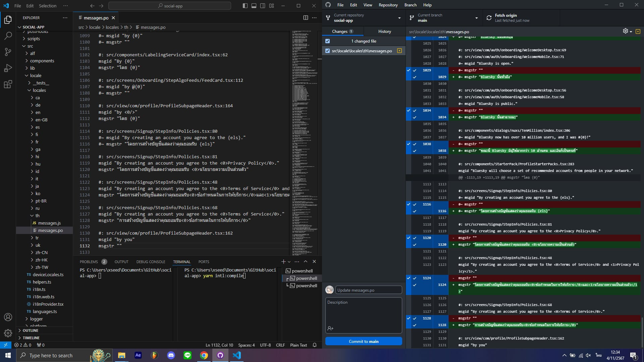Switch to PROBLEMS panel tab
The width and height of the screenshot is (644, 362).
pyautogui.click(x=89, y=262)
